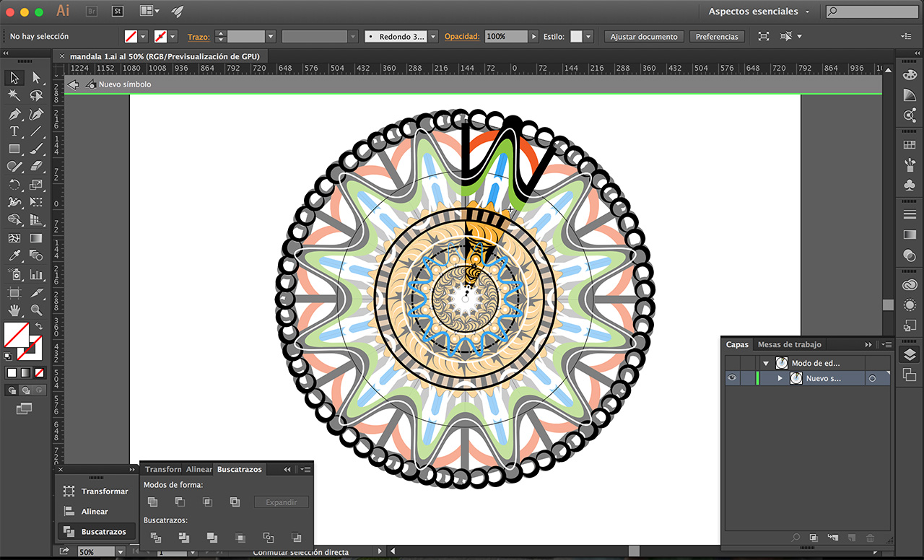Viewport: 924px width, 560px height.
Task: Select the Type tool
Action: pyautogui.click(x=14, y=131)
